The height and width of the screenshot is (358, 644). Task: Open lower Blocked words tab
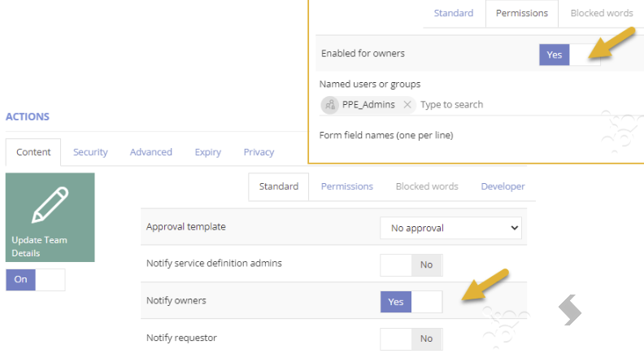(x=427, y=186)
